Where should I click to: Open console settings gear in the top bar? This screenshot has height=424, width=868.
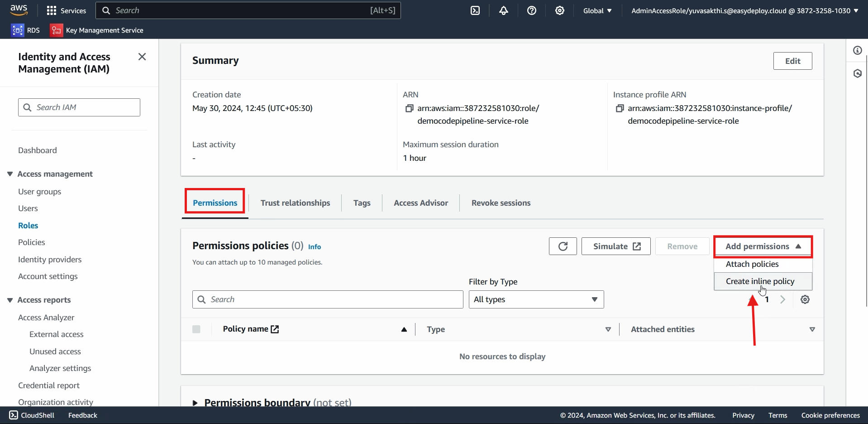point(560,10)
